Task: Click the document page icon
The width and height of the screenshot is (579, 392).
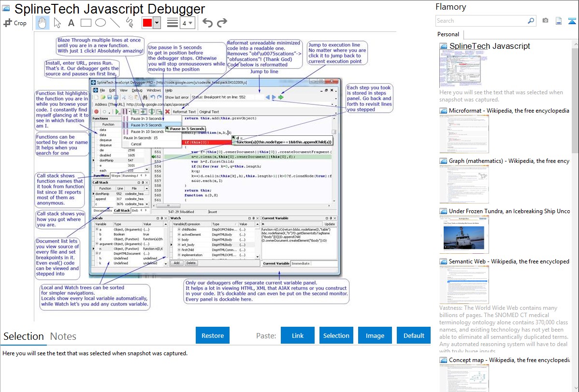Action: click(559, 21)
